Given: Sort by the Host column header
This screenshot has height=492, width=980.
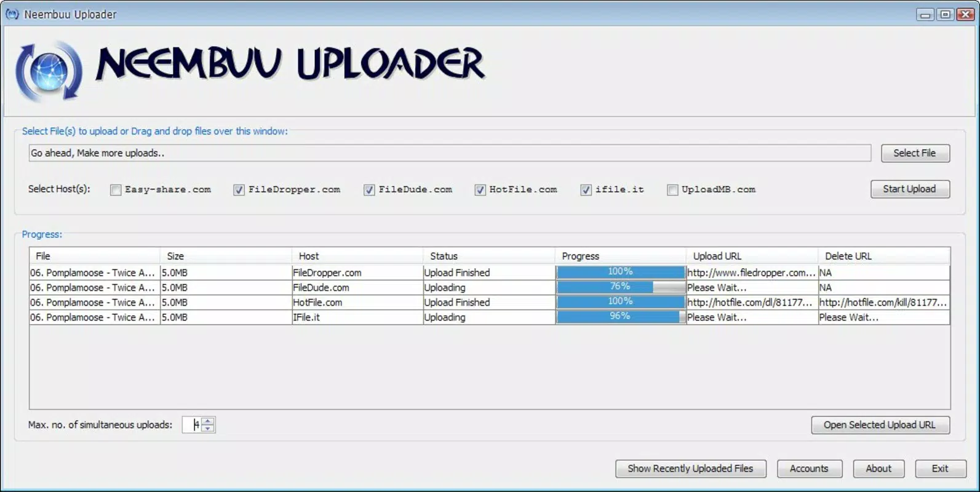Looking at the screenshot, I should [x=357, y=256].
